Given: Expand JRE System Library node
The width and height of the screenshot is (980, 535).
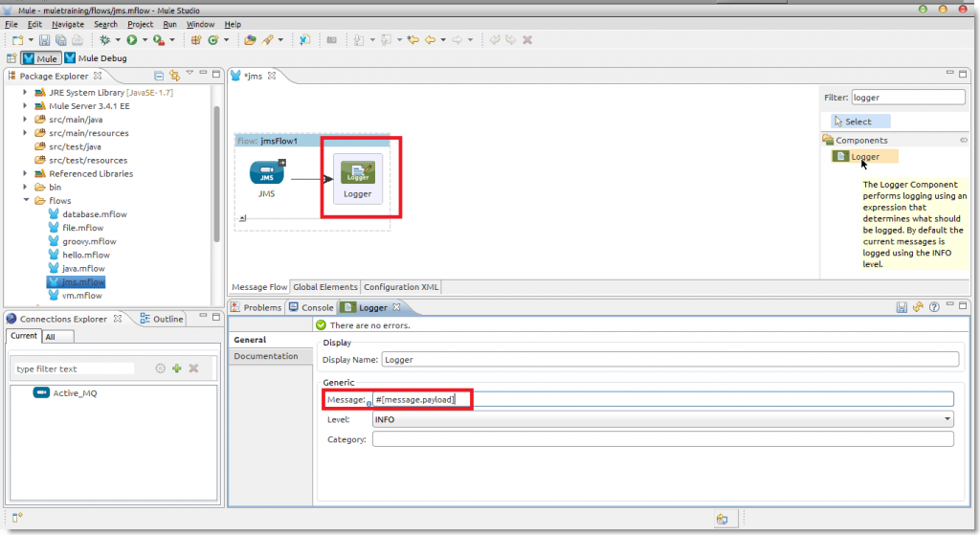Looking at the screenshot, I should [25, 92].
